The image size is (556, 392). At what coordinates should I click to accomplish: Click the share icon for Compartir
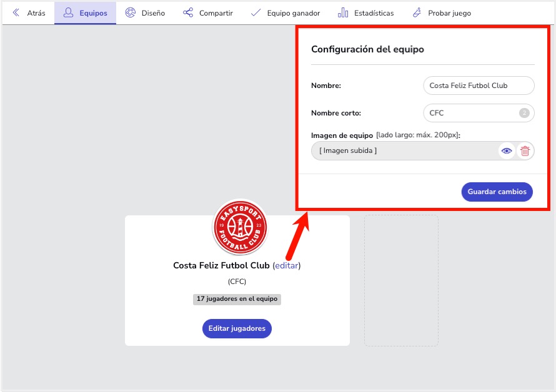(188, 13)
